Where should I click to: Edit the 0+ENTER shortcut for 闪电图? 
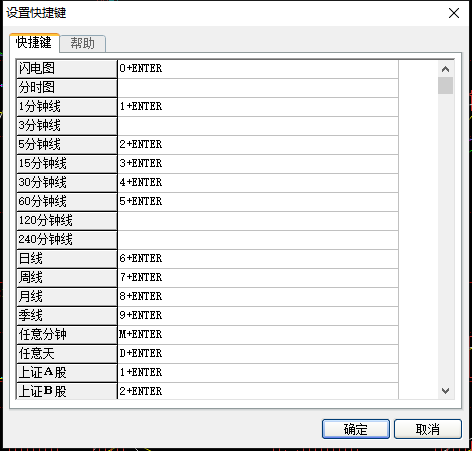point(258,69)
